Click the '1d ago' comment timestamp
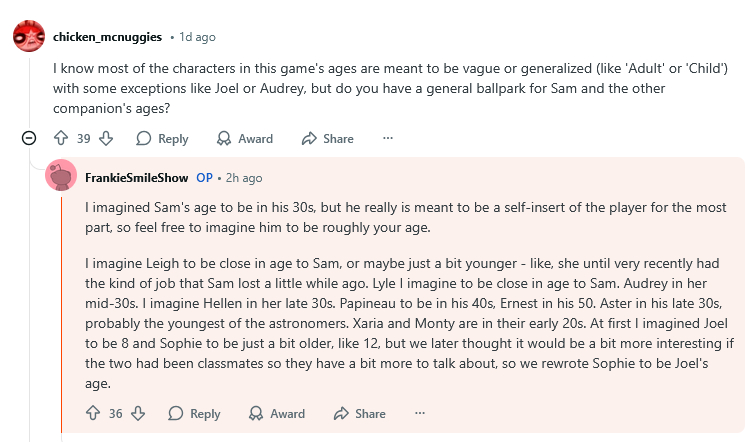The width and height of the screenshot is (755, 442). click(197, 37)
